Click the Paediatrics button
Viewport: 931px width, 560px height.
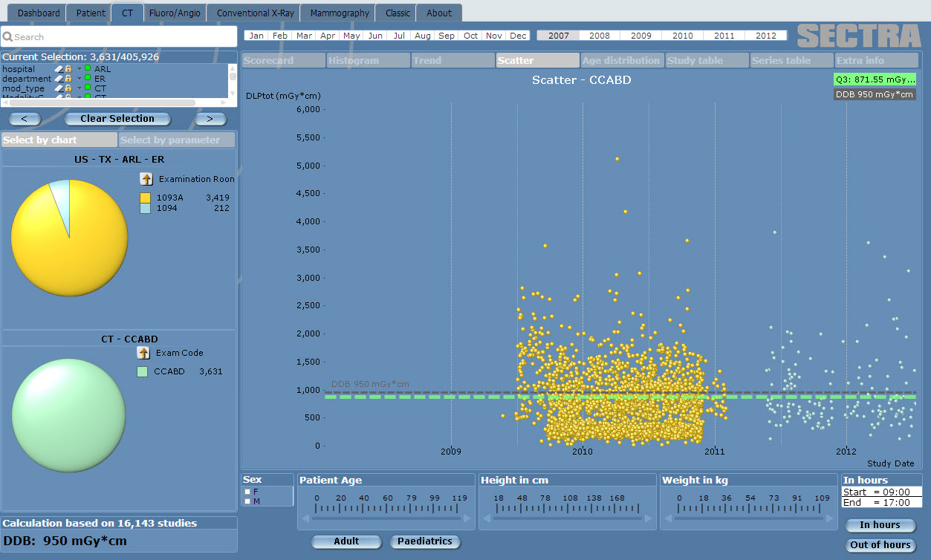(425, 542)
